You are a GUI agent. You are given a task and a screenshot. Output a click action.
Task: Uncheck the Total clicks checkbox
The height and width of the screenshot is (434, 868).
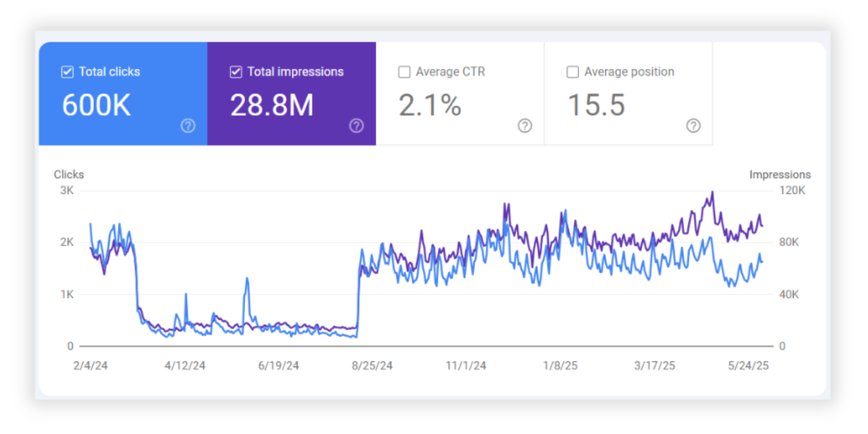tap(67, 72)
